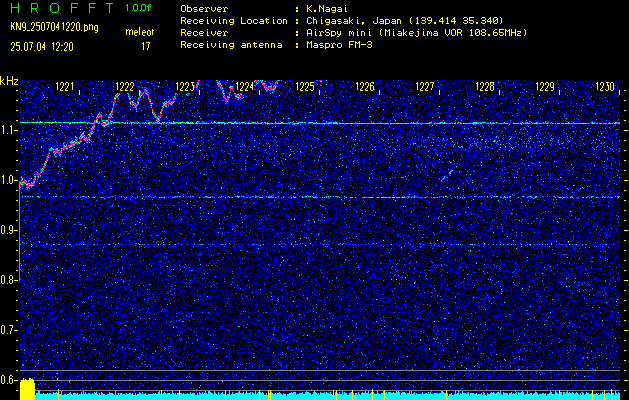Select the file name KN9_2507041220.png
The image size is (629, 400).
coord(54,27)
